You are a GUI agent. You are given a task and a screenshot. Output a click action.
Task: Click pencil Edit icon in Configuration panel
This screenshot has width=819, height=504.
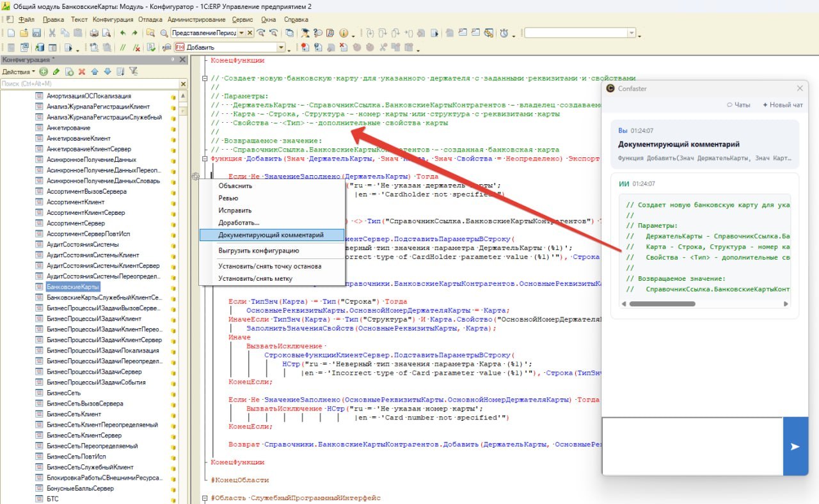click(x=56, y=72)
